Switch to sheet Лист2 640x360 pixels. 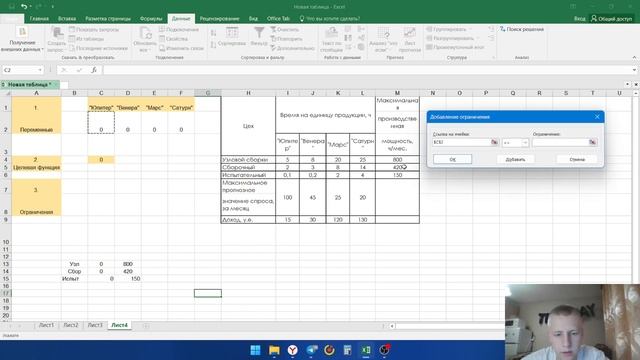click(x=71, y=325)
